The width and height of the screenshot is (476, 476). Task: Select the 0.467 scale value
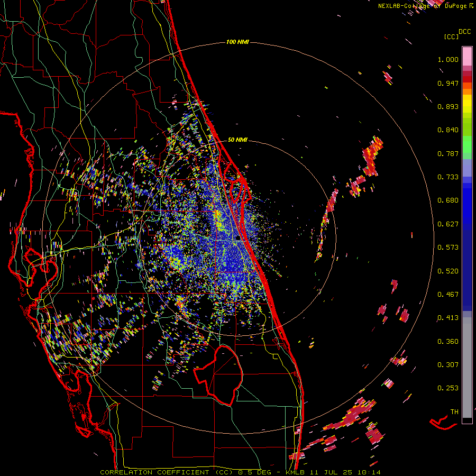(448, 295)
